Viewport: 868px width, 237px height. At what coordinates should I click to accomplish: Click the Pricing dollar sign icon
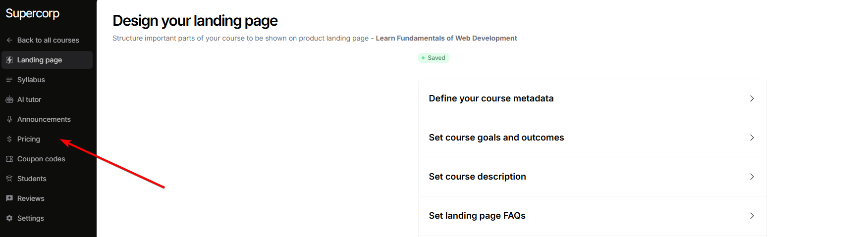point(9,139)
